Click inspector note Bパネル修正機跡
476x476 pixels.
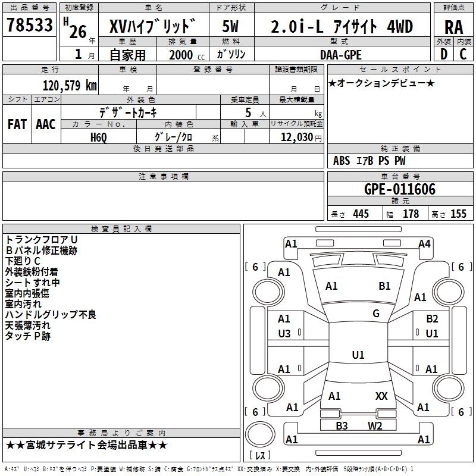pyautogui.click(x=41, y=250)
